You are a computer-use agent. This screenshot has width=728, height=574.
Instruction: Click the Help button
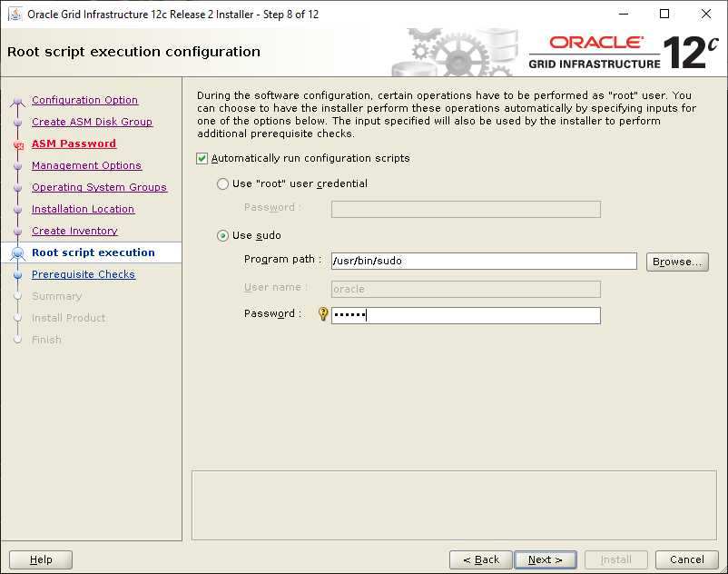pyautogui.click(x=41, y=559)
